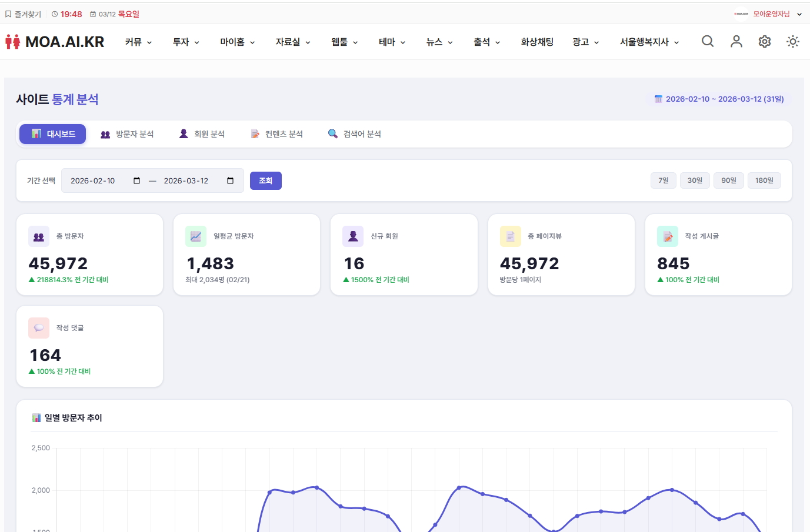Click the 총 방문자 card icon
This screenshot has height=532, width=810.
(x=39, y=236)
